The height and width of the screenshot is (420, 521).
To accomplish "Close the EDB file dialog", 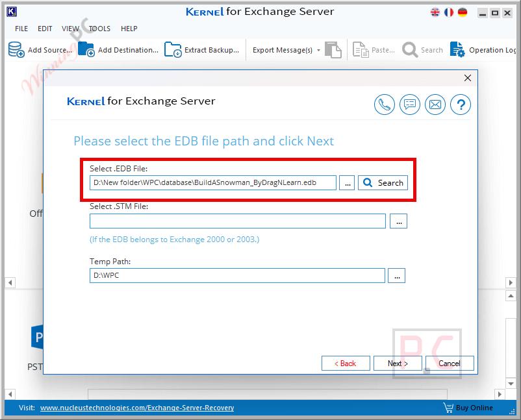I will [x=468, y=78].
